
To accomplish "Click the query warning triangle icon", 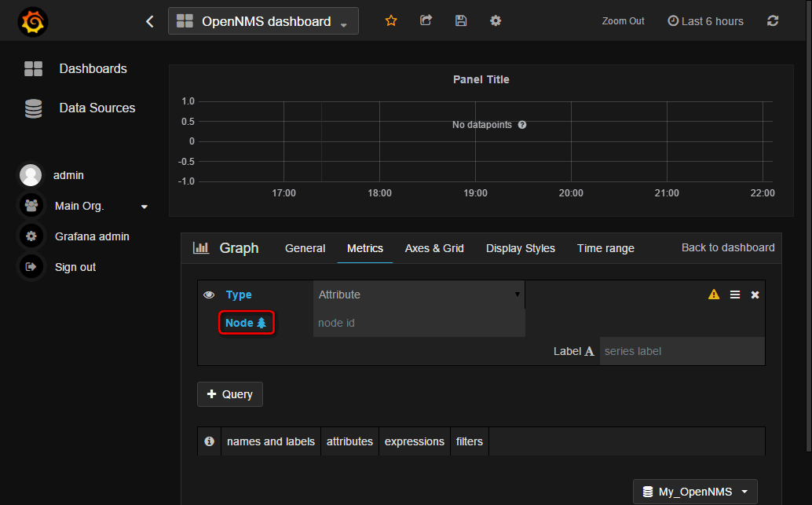I will 714,295.
